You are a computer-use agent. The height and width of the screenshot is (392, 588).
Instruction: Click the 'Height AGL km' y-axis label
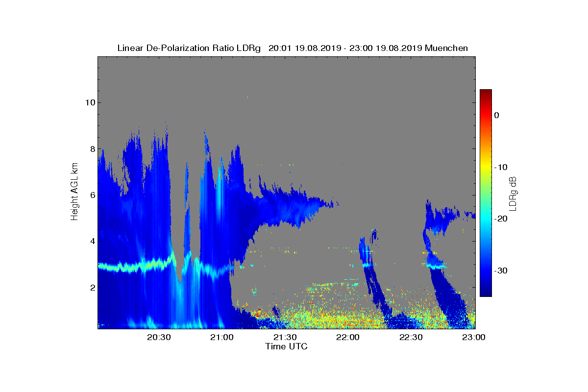click(x=74, y=191)
